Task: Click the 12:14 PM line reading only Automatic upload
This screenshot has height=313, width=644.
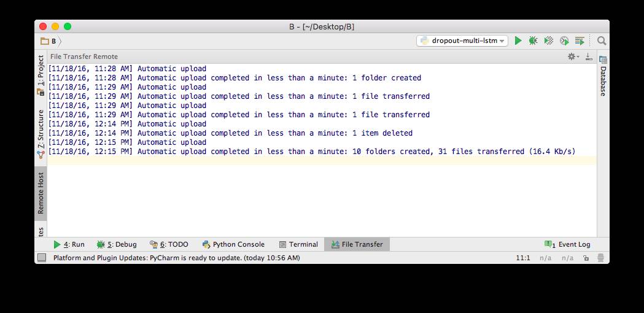Action: (x=127, y=124)
